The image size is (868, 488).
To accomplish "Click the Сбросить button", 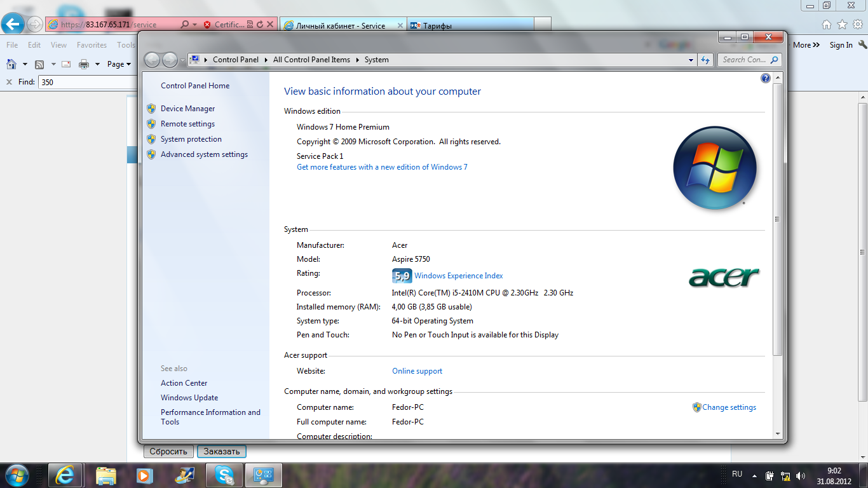I will (x=168, y=451).
